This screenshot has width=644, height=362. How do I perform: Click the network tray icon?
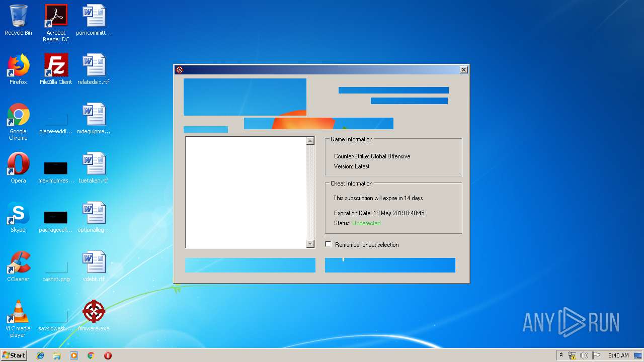coord(572,355)
